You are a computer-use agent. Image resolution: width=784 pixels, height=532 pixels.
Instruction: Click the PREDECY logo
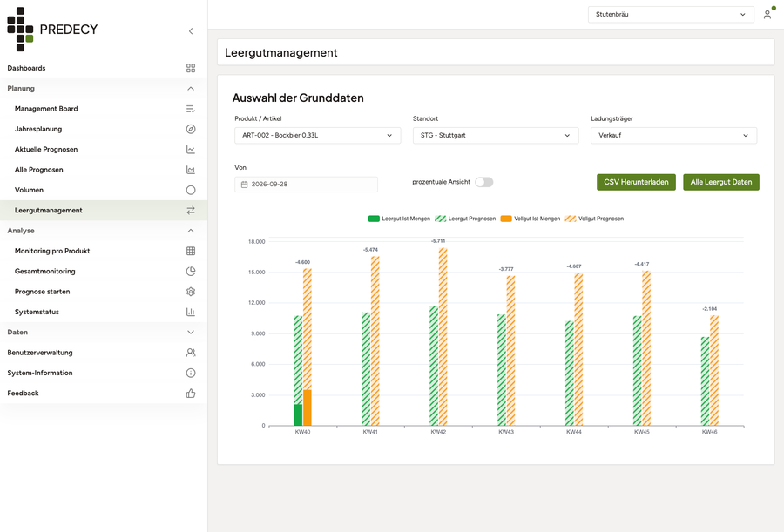[x=52, y=29]
